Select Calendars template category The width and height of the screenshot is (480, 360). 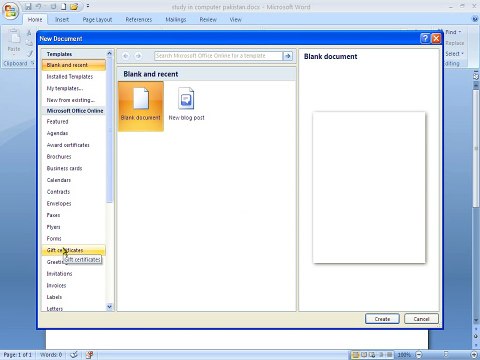coord(74,180)
